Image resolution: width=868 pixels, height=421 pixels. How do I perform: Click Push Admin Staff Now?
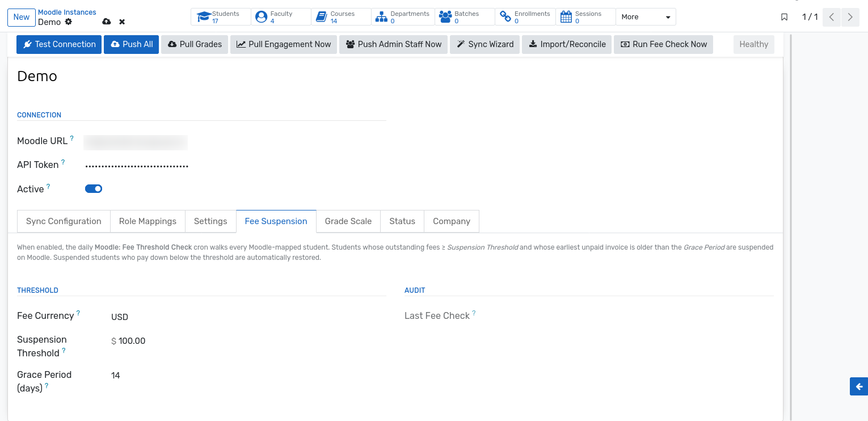(393, 44)
